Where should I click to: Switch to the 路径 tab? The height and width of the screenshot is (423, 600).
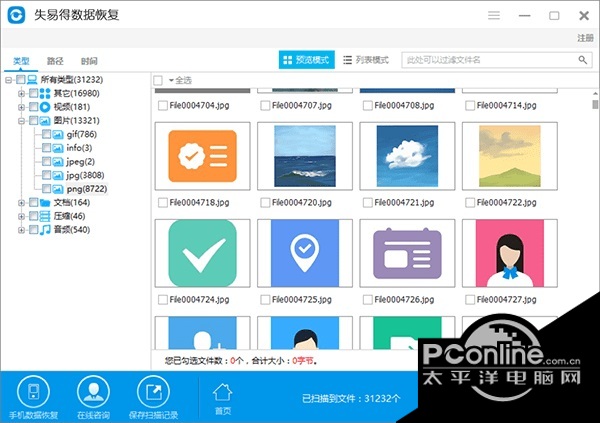[55, 61]
